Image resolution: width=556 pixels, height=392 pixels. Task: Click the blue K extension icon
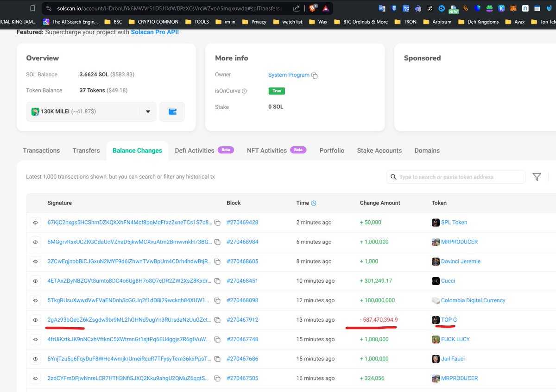click(x=501, y=8)
